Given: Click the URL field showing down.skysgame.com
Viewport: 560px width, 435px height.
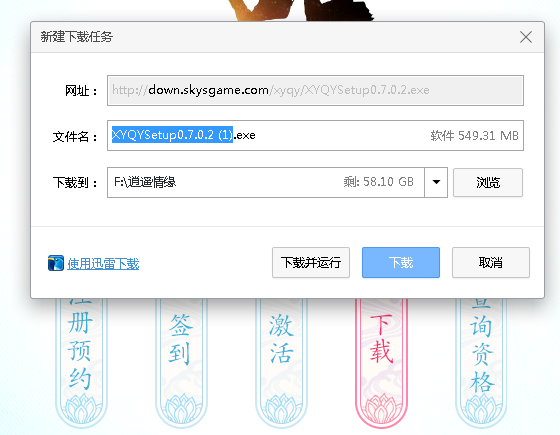Looking at the screenshot, I should click(x=315, y=90).
